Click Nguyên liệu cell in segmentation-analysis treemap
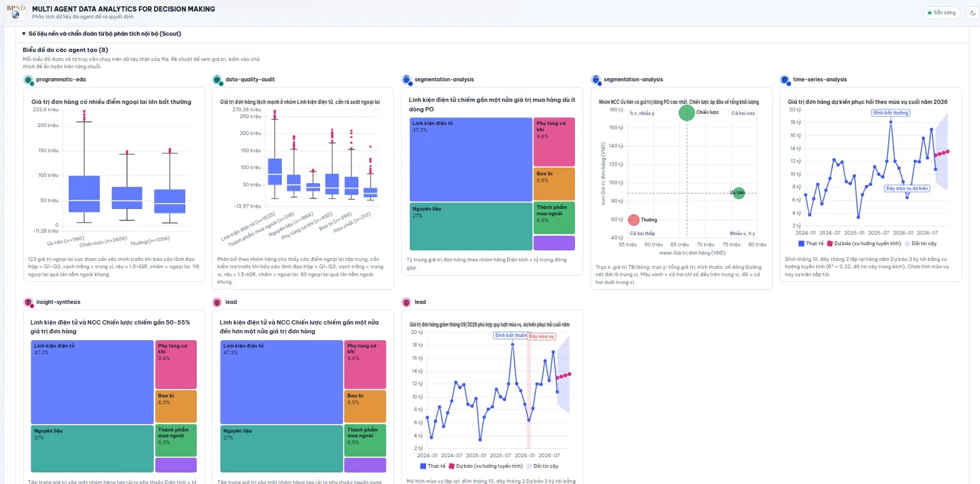 [471, 226]
